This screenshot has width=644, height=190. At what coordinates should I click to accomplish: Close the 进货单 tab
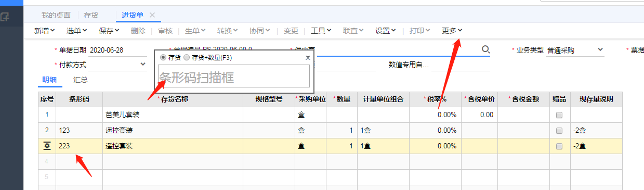point(152,15)
